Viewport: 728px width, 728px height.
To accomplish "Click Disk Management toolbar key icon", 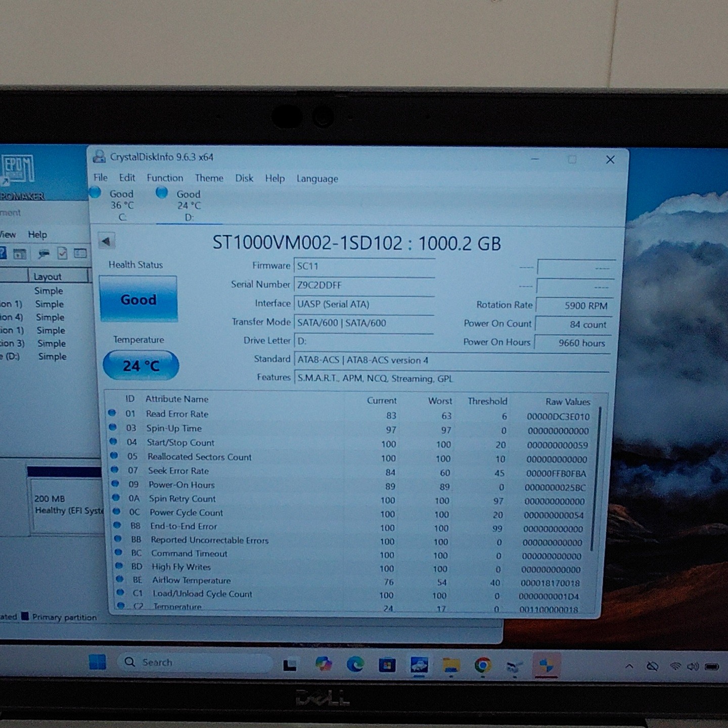I will click(44, 253).
